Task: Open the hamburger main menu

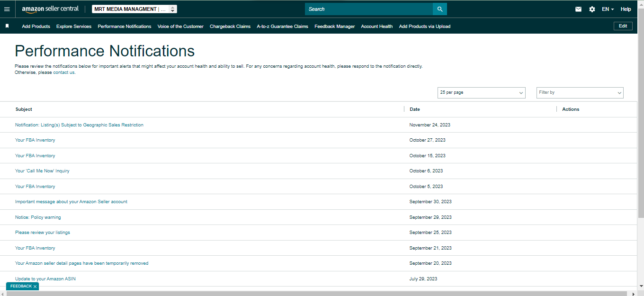Action: tap(7, 9)
